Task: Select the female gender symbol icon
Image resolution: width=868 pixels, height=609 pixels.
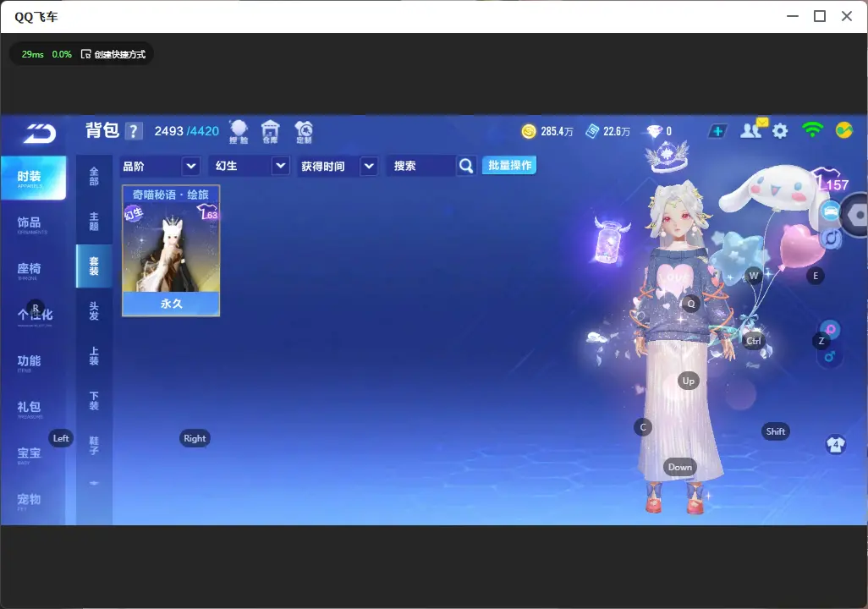Action: tap(831, 329)
